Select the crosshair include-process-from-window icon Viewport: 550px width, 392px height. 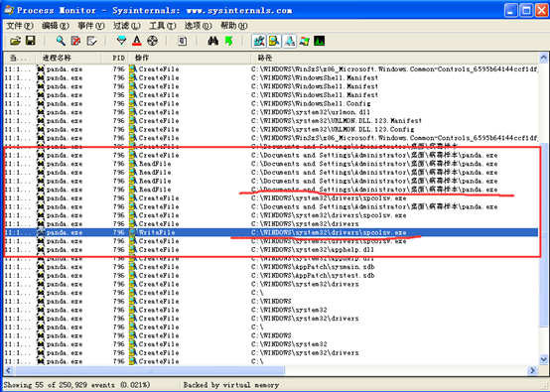[152, 41]
